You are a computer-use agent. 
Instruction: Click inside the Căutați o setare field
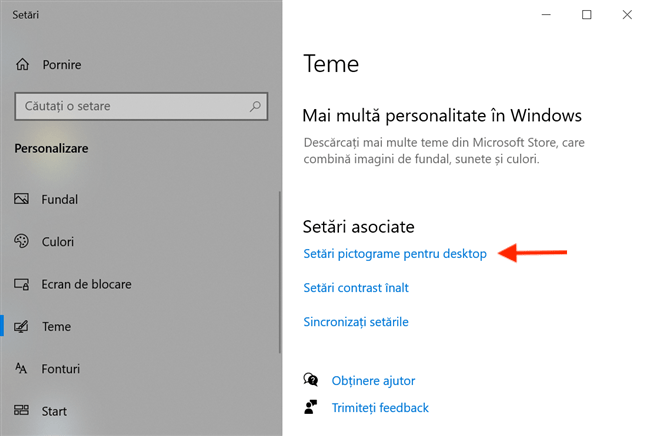[141, 106]
